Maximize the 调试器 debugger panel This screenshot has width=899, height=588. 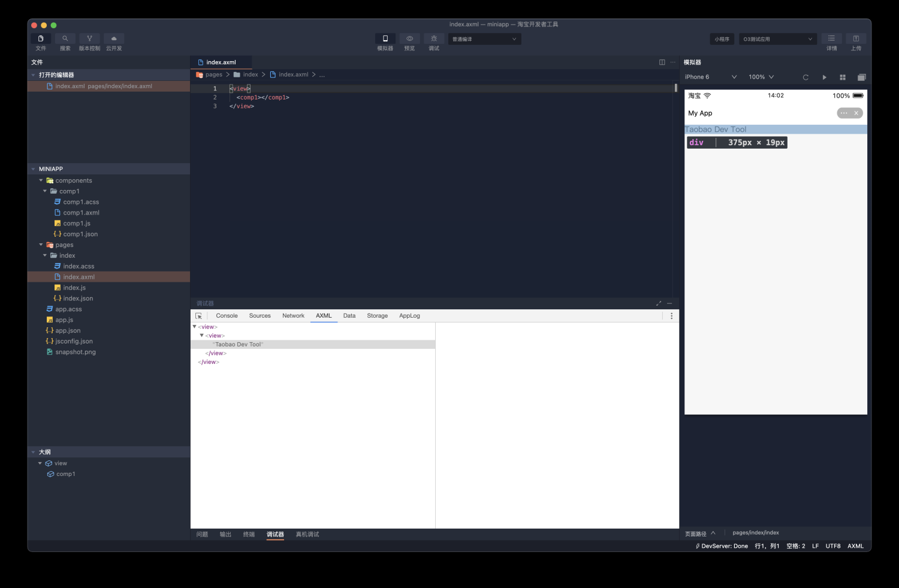click(x=659, y=303)
